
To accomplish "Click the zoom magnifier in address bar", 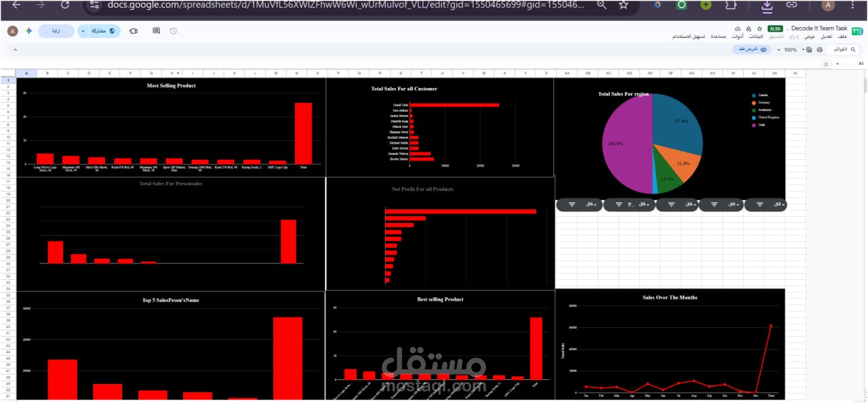I will coord(601,5).
